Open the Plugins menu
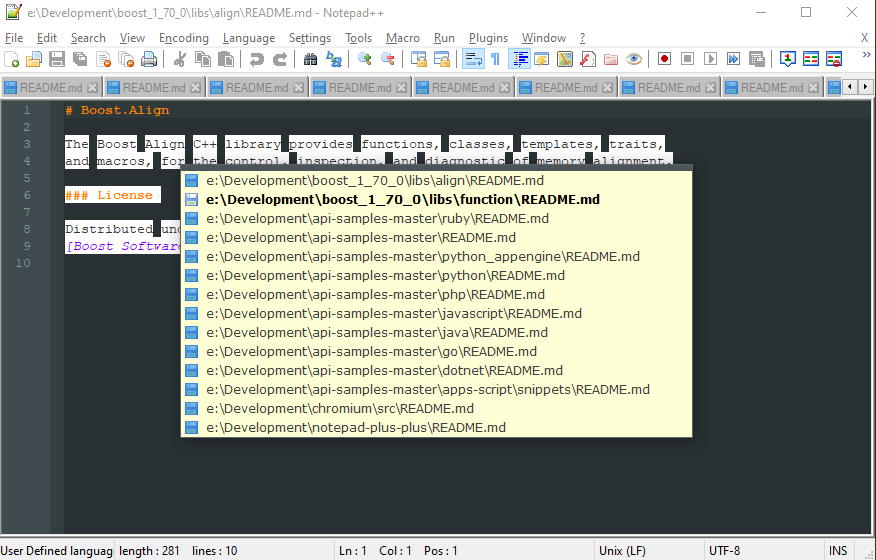 pyautogui.click(x=488, y=38)
